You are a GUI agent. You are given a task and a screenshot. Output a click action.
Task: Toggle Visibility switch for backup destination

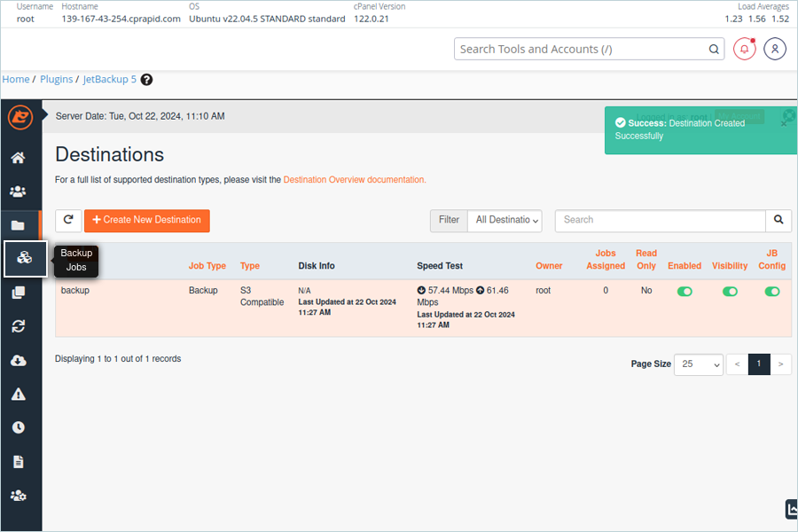[730, 291]
